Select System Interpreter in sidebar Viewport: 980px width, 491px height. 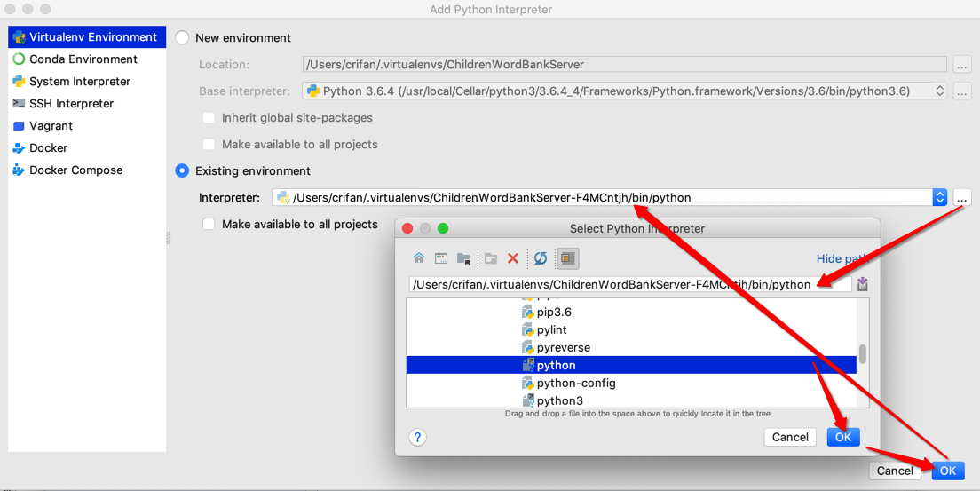click(87, 82)
